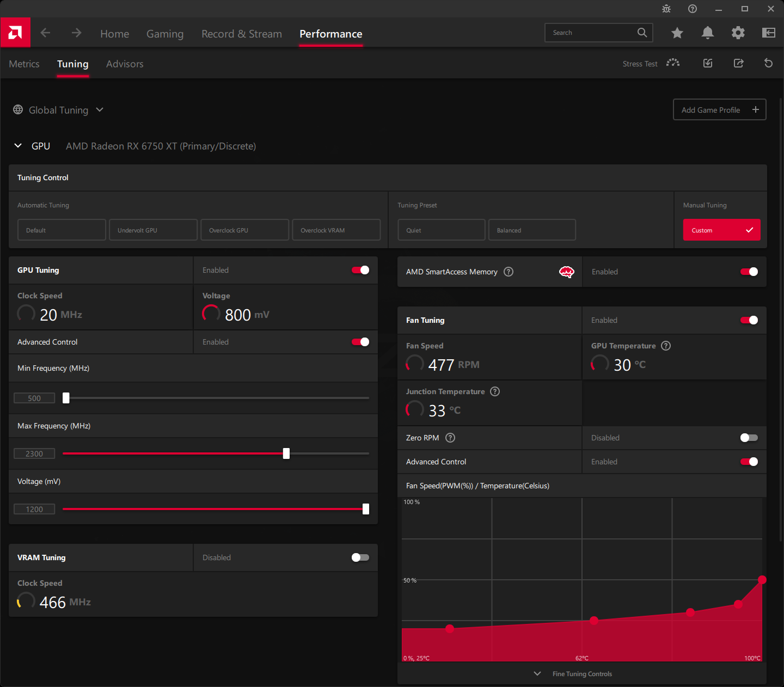Open favorites star icon
The width and height of the screenshot is (784, 687).
(677, 33)
